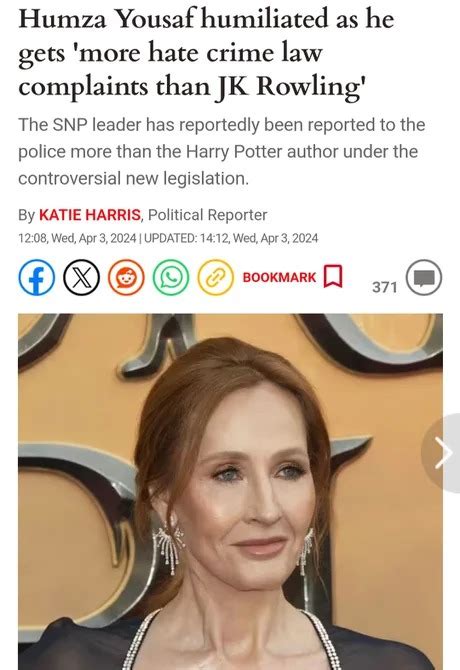The width and height of the screenshot is (460, 670).
Task: Open comments via speech bubble icon
Action: (424, 277)
